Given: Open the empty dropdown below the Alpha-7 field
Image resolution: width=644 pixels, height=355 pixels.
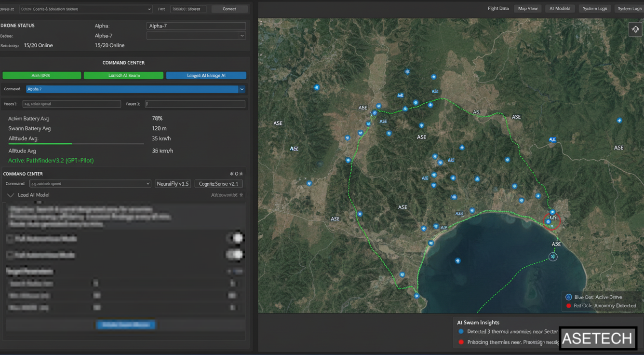Looking at the screenshot, I should (x=196, y=36).
